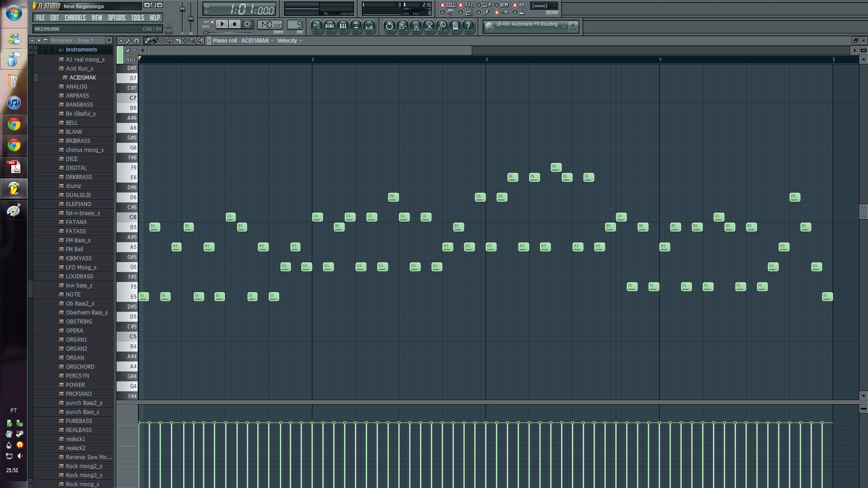This screenshot has height=488, width=868.
Task: Toggle the piano roll magnet snap icon
Action: 137,41
